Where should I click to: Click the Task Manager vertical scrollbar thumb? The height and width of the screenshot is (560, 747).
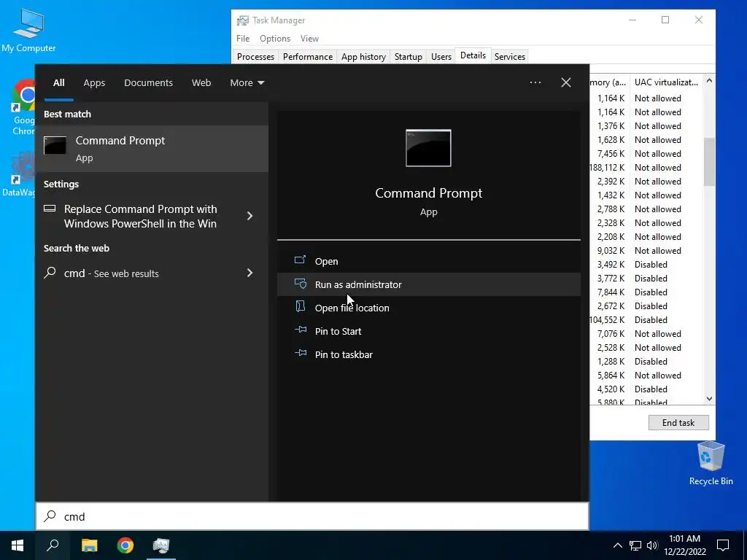(709, 162)
